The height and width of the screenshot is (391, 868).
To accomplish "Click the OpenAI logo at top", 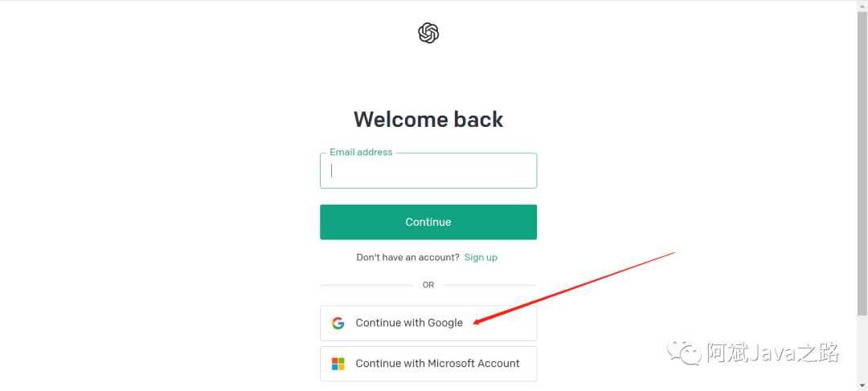I will (x=428, y=33).
